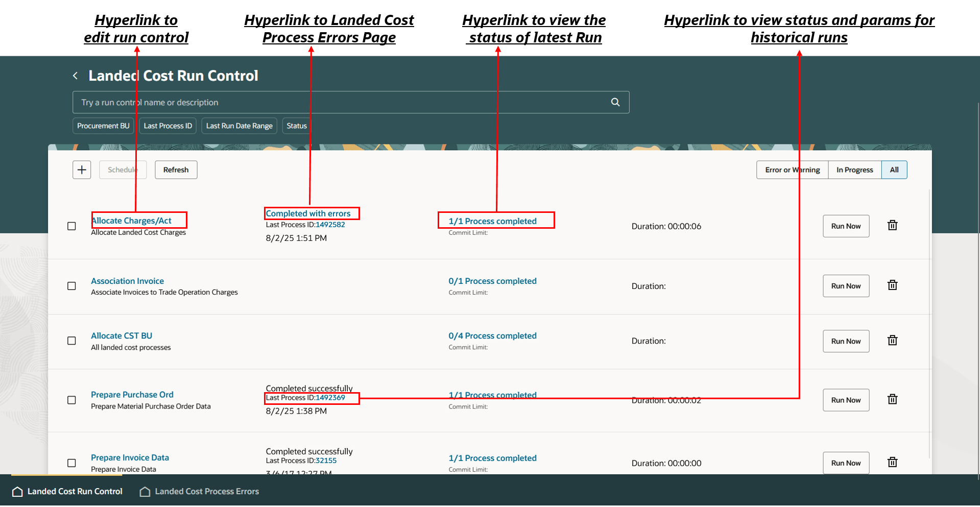Click home icon of Landed Cost Run Control tab
Image resolution: width=980 pixels, height=507 pixels.
click(x=17, y=492)
